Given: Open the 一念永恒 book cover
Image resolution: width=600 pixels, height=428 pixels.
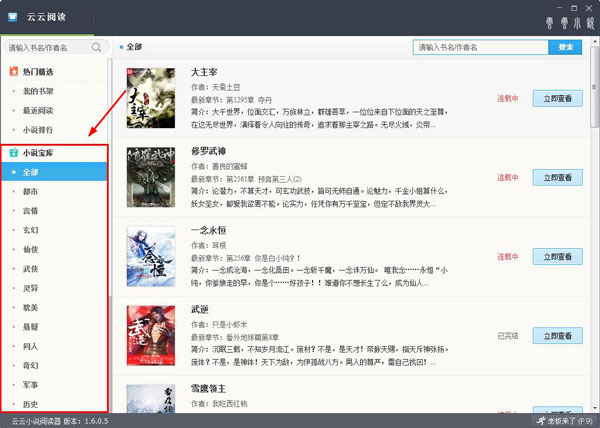Looking at the screenshot, I should [151, 256].
